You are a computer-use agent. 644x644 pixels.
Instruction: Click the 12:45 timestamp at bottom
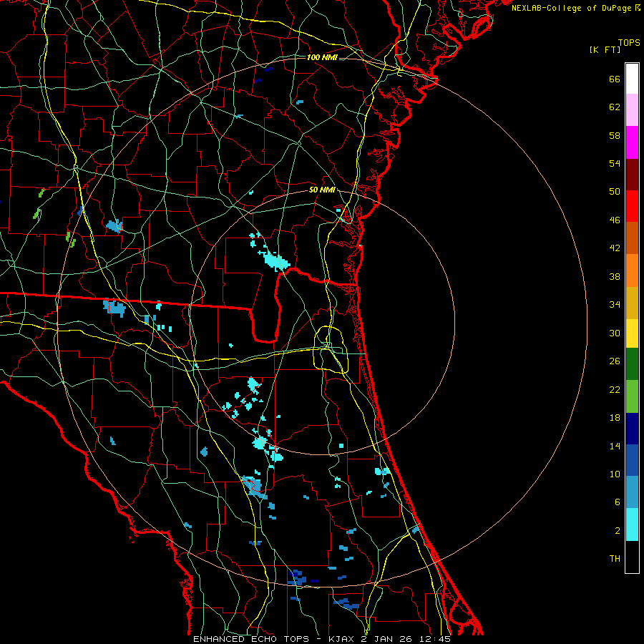(435, 639)
